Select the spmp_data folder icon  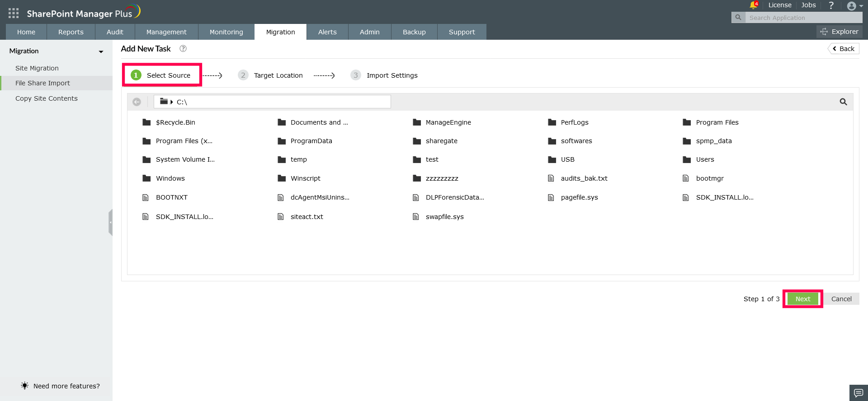[x=687, y=141]
